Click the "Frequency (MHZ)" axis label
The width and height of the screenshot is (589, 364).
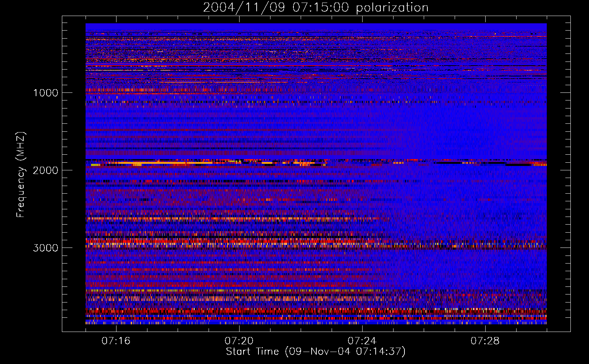click(21, 175)
